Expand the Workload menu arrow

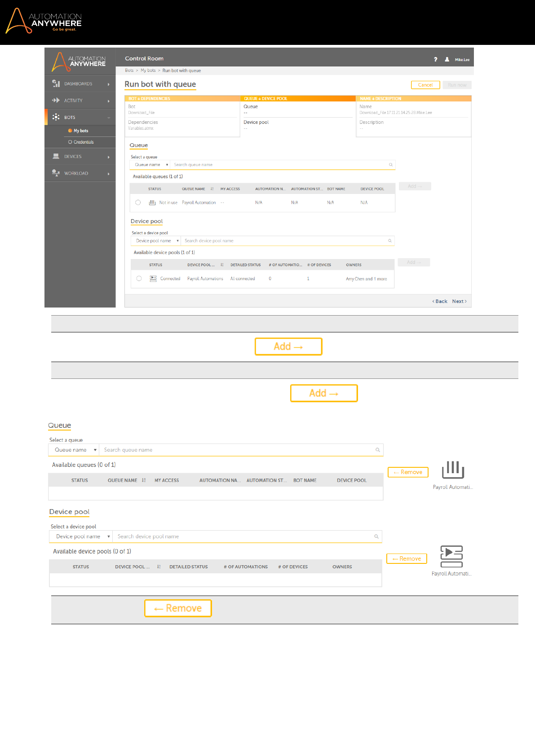tap(108, 174)
